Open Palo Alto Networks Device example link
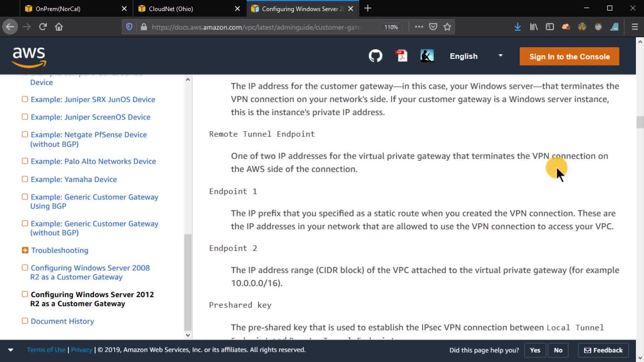This screenshot has height=362, width=644. [93, 161]
